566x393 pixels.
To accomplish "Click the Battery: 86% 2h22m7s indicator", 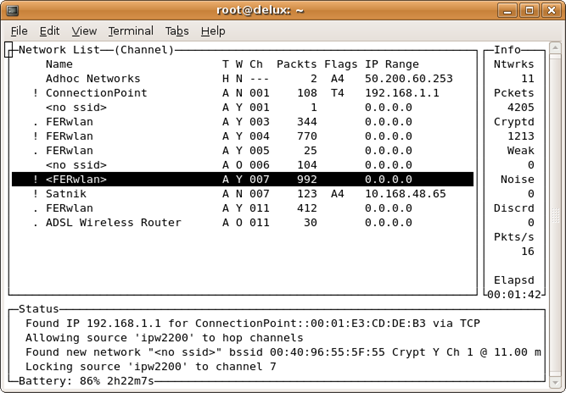I will coord(86,381).
